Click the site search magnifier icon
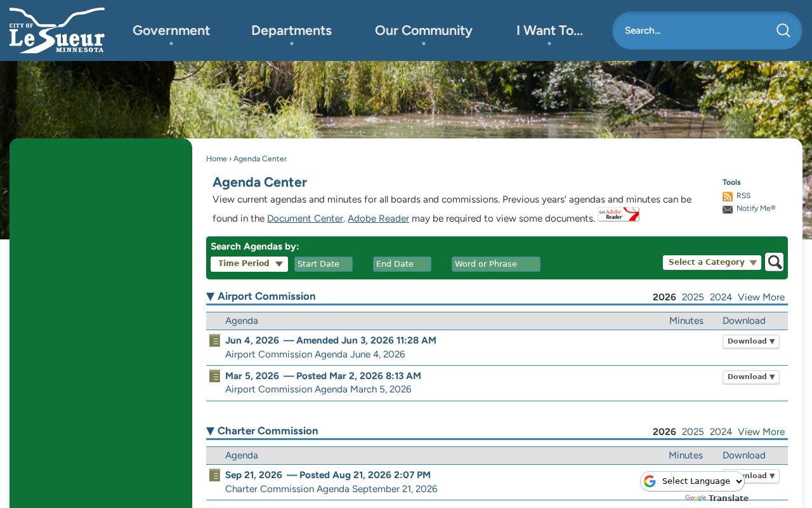The width and height of the screenshot is (812, 508). (783, 30)
